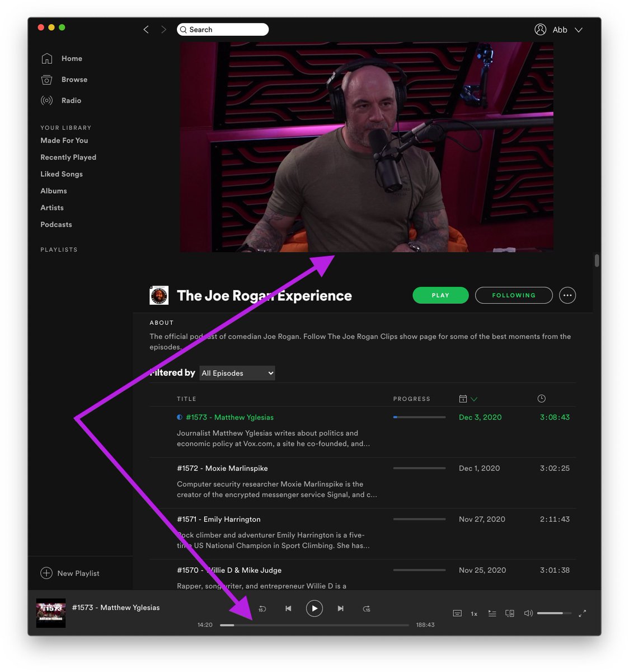Click the play button in the player bar
Image resolution: width=629 pixels, height=672 pixels.
[314, 608]
